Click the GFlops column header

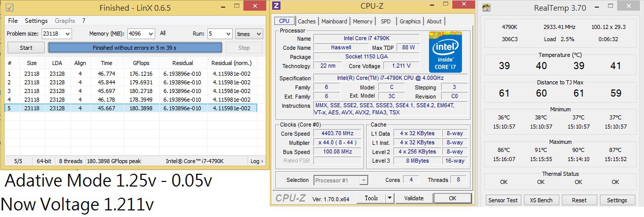click(x=141, y=63)
